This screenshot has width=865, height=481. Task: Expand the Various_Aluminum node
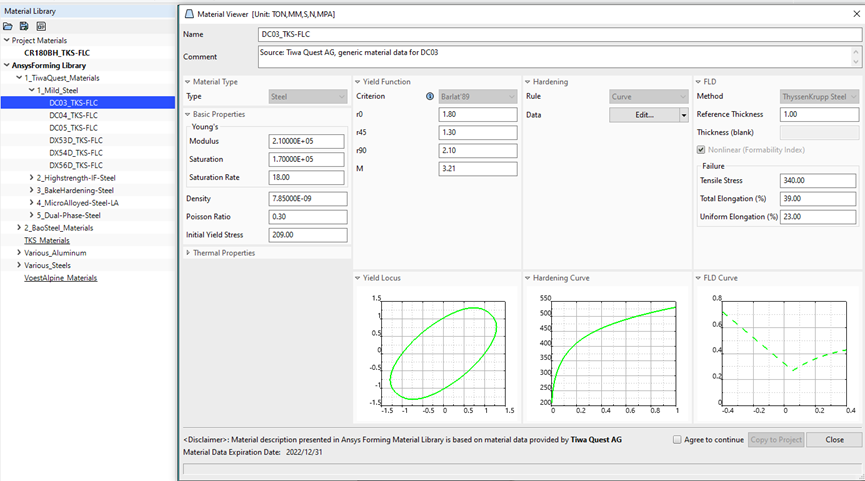click(x=19, y=253)
